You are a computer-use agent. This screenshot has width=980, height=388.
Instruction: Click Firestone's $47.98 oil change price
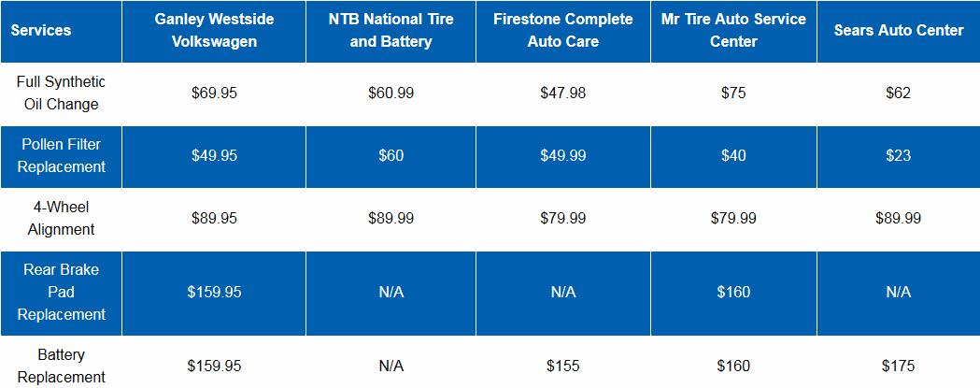click(x=562, y=93)
